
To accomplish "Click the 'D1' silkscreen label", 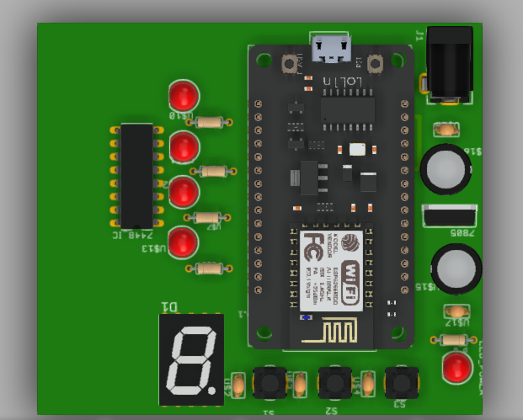I will [x=169, y=307].
